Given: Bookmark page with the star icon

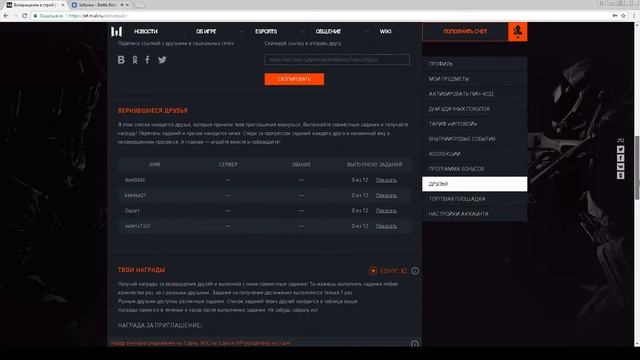Looking at the screenshot, I should point(623,16).
